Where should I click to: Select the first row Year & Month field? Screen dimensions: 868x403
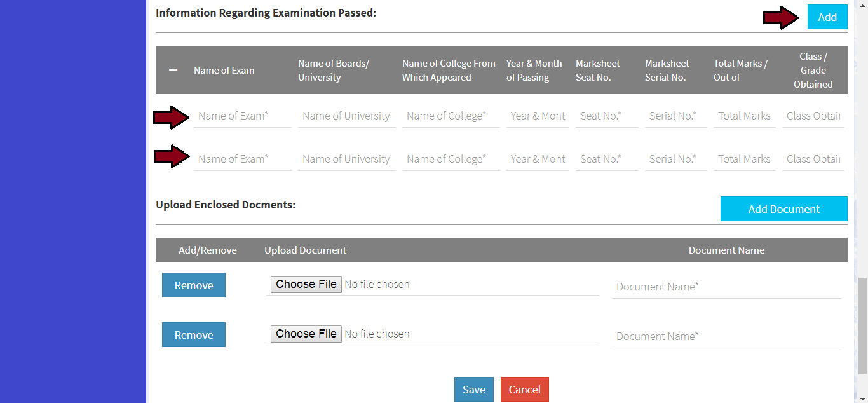[x=537, y=116]
